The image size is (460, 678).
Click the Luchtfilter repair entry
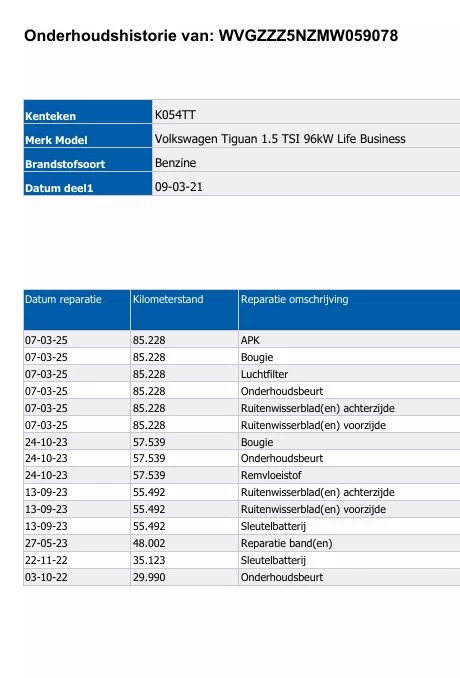pyautogui.click(x=264, y=374)
